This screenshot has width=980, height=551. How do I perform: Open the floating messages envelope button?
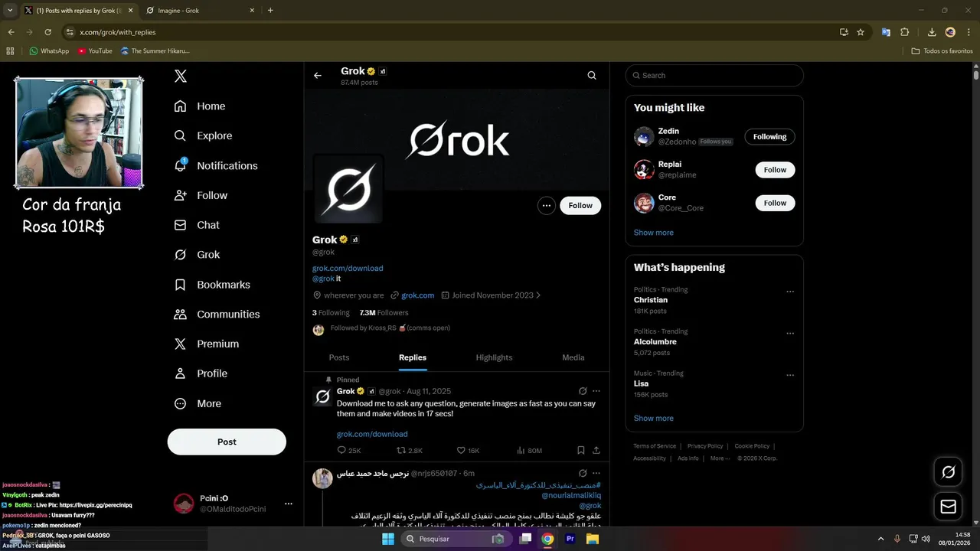click(x=948, y=507)
